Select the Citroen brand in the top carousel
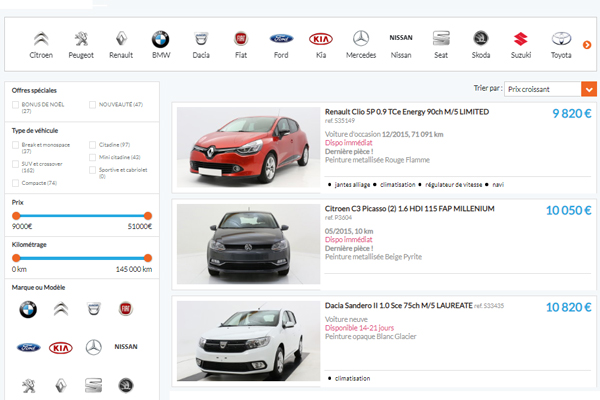600x400 pixels. click(41, 44)
